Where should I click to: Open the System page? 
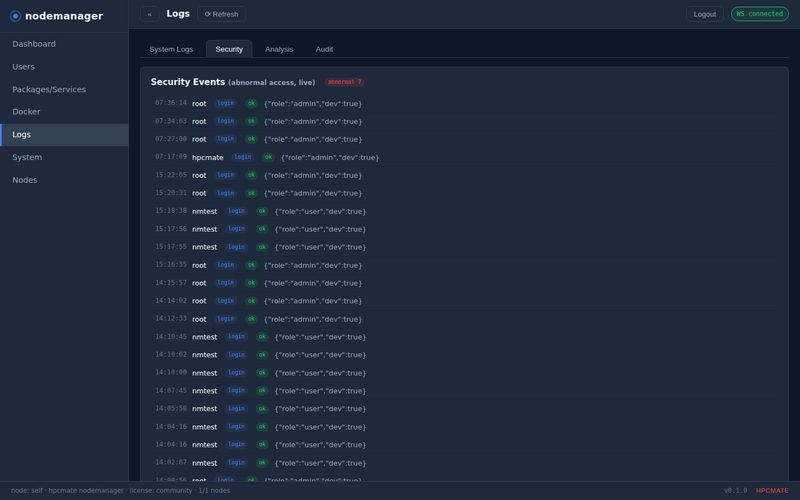64,157
